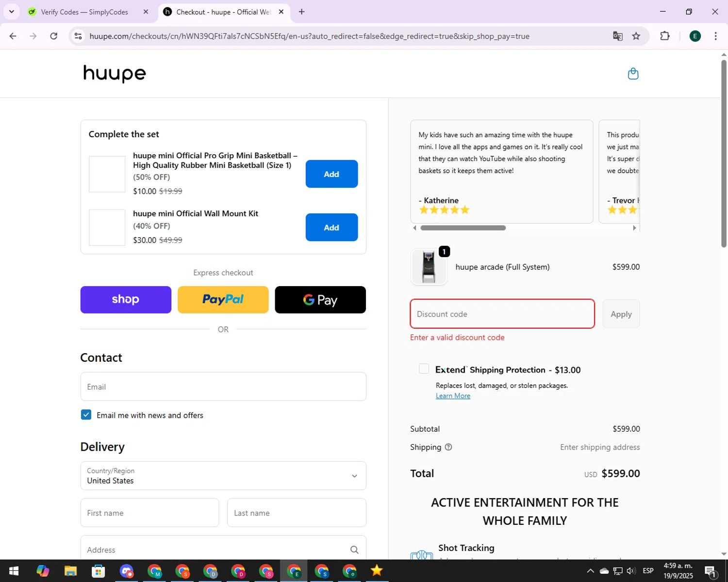This screenshot has width=728, height=582.
Task: Open File Explorer from the taskbar
Action: click(x=70, y=571)
